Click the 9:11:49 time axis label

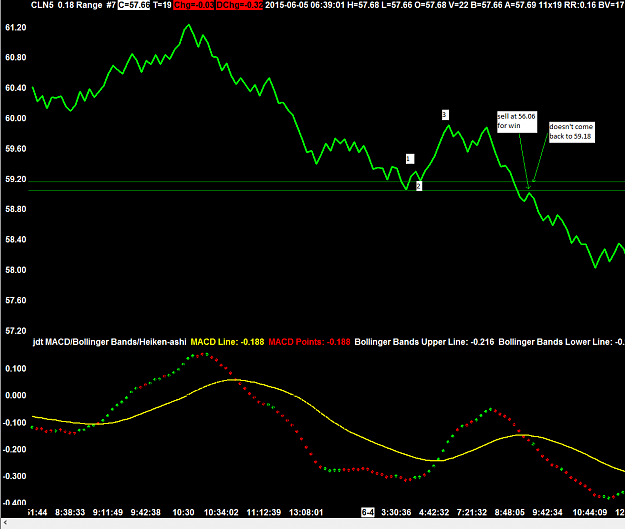108,513
